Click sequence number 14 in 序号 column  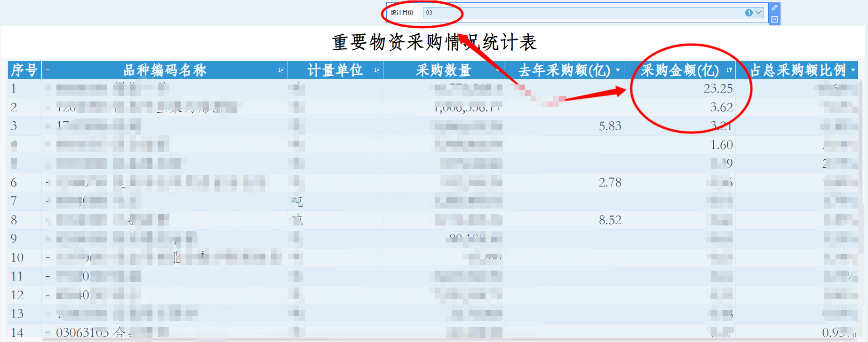tap(17, 333)
